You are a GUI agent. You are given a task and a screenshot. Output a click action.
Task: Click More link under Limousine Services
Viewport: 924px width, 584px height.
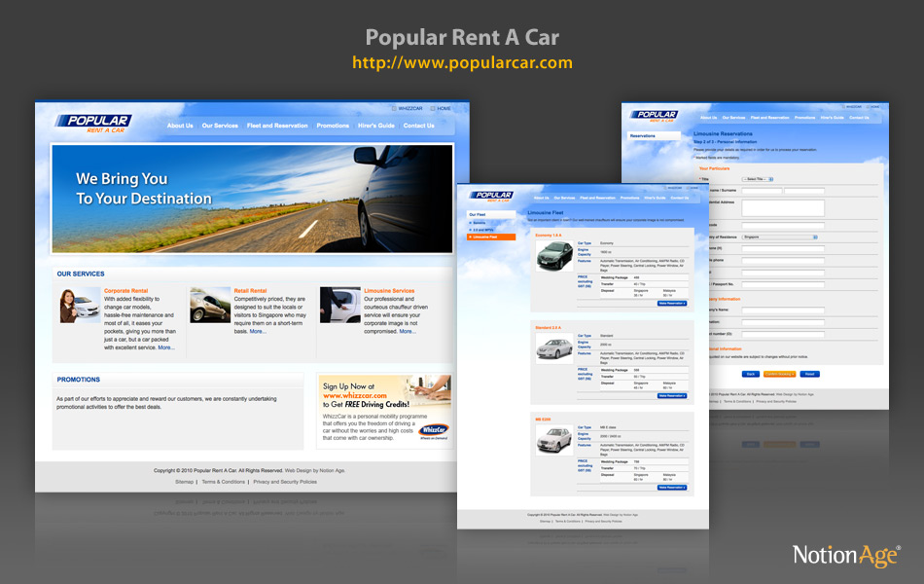(x=408, y=332)
